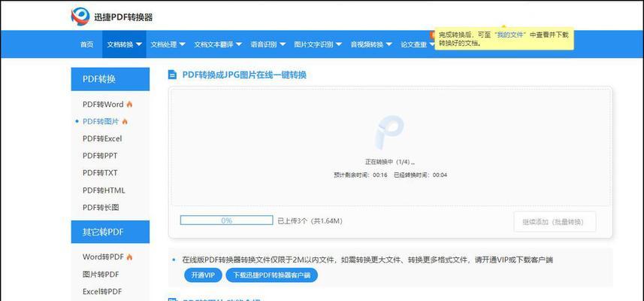
Task: Click the 我的文件 link in the yellow tooltip
Action: click(x=509, y=35)
